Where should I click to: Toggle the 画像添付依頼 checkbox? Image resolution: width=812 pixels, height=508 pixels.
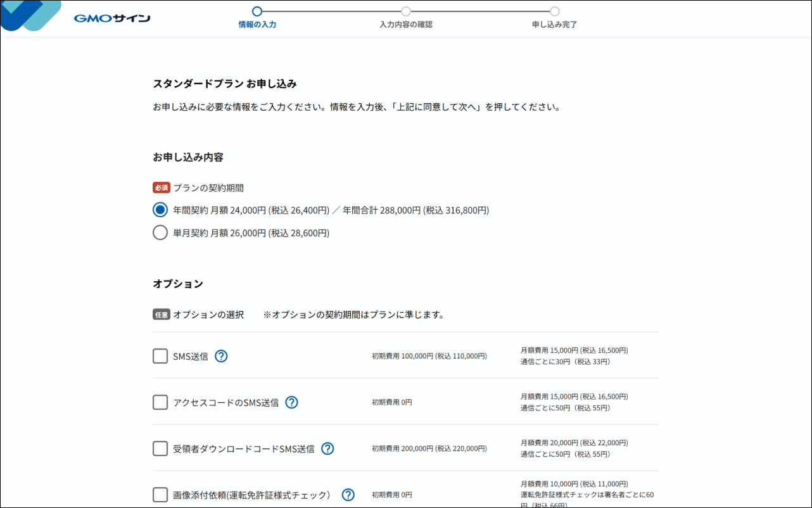160,495
